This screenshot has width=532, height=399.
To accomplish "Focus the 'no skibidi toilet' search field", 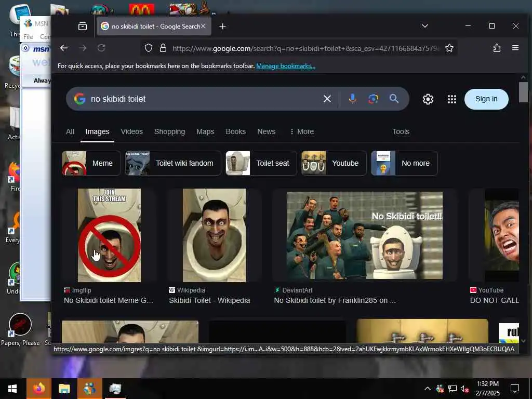I will tap(204, 99).
